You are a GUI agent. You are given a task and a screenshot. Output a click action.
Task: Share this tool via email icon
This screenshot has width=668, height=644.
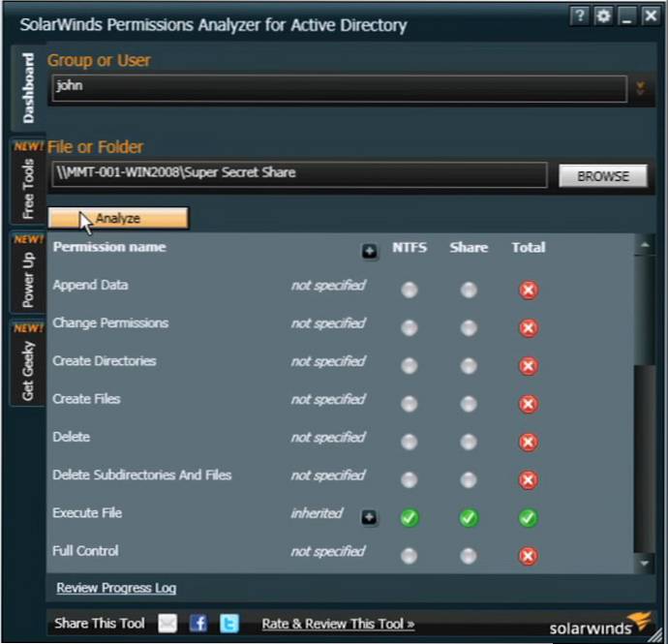point(167,624)
